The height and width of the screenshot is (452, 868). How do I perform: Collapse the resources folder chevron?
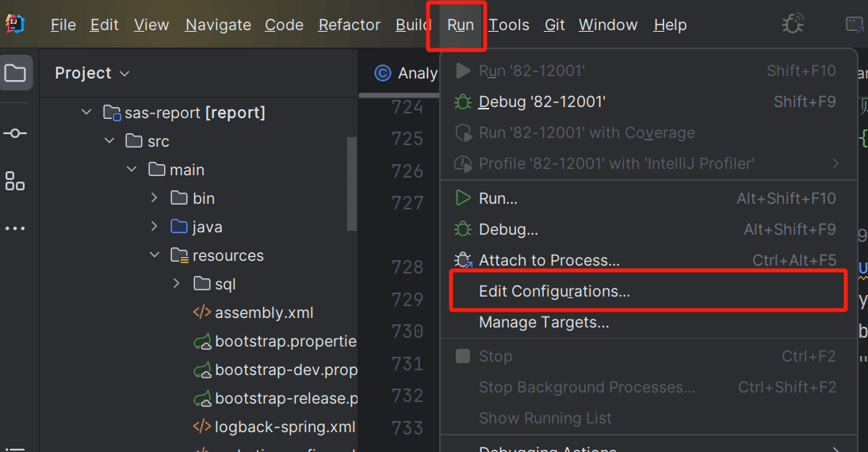pyautogui.click(x=155, y=255)
